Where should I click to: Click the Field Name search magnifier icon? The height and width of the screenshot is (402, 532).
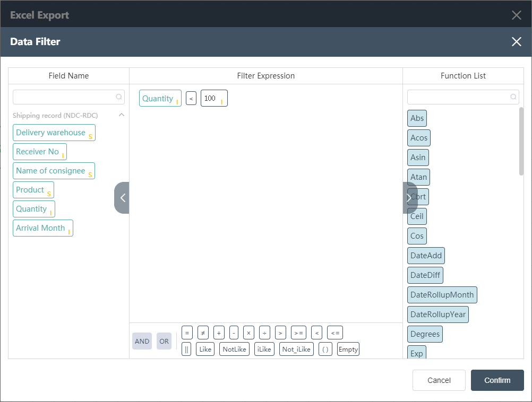coord(119,97)
